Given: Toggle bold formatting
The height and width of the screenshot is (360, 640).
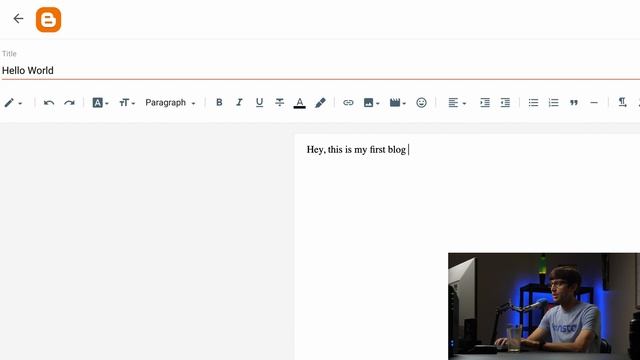Looking at the screenshot, I should tap(219, 102).
